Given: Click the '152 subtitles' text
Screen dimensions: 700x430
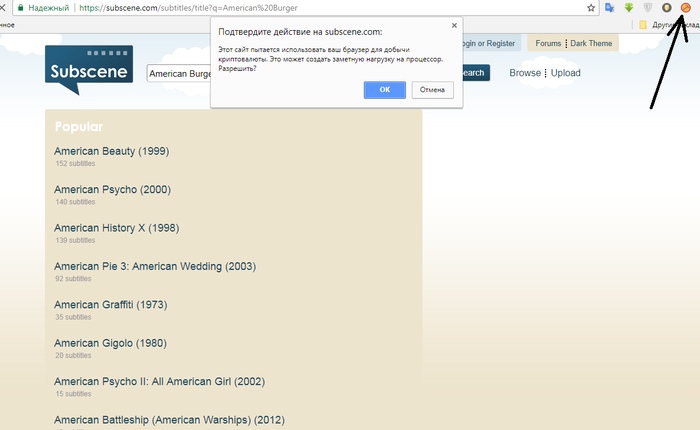Looking at the screenshot, I should coord(75,163).
